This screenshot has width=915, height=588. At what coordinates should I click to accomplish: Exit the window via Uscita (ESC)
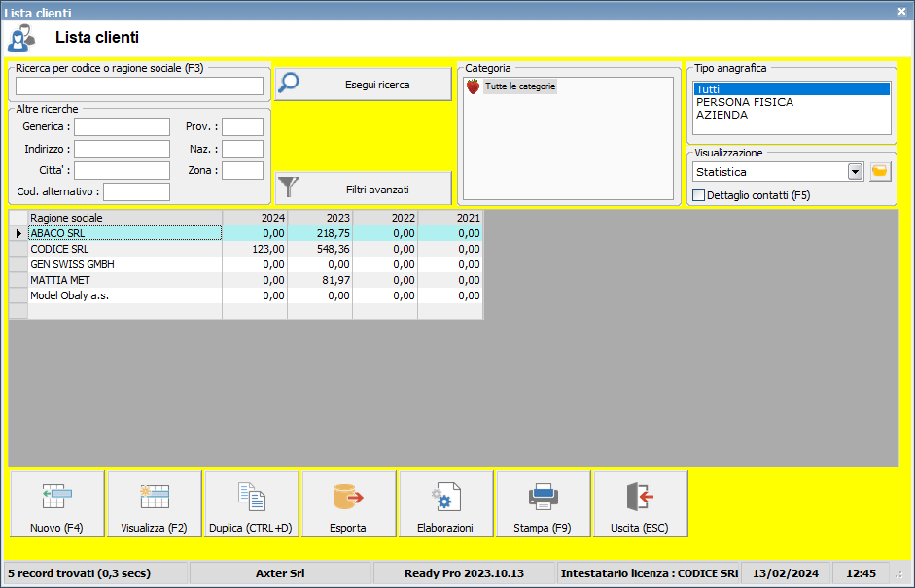coord(640,504)
